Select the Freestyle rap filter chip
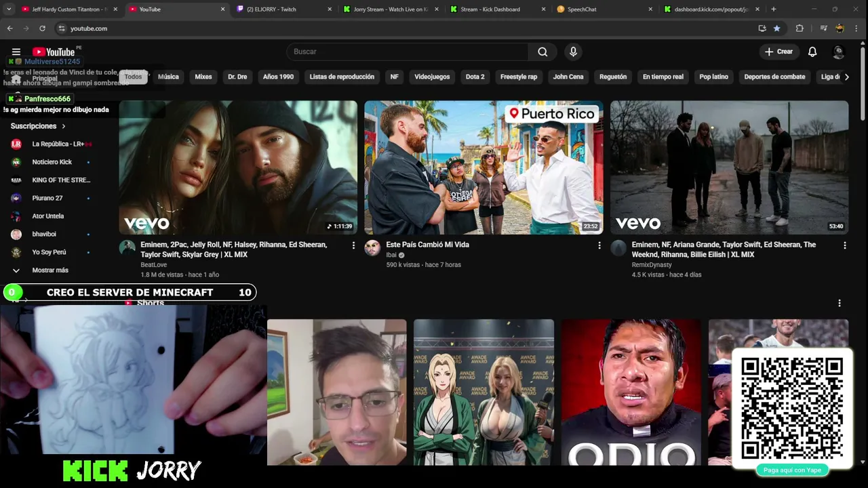868x488 pixels. [519, 77]
